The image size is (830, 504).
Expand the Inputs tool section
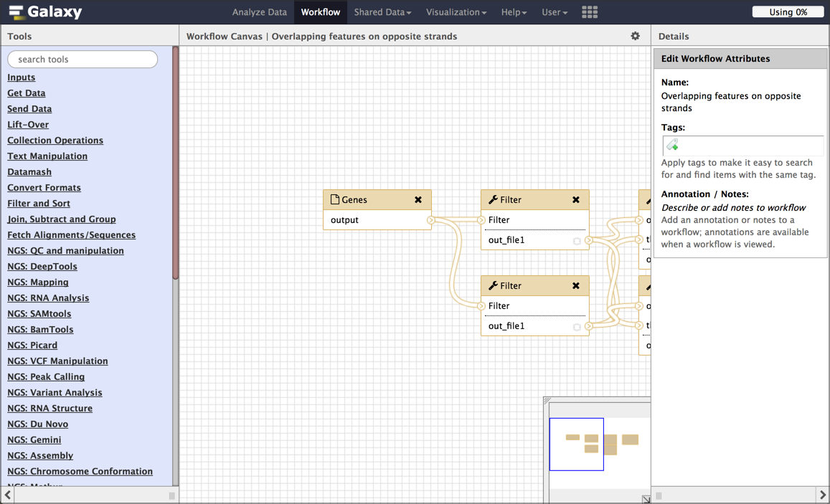22,77
